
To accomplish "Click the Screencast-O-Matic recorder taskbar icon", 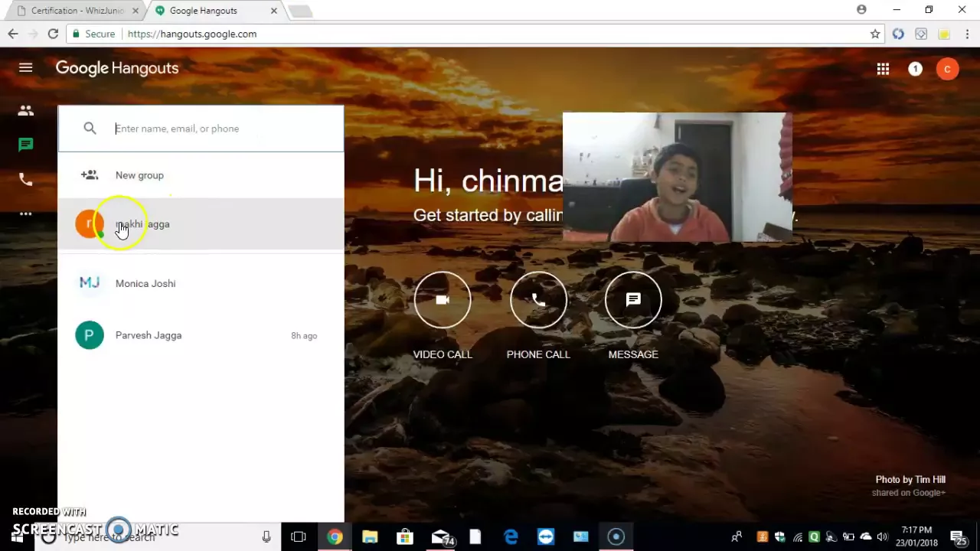I will (x=616, y=537).
